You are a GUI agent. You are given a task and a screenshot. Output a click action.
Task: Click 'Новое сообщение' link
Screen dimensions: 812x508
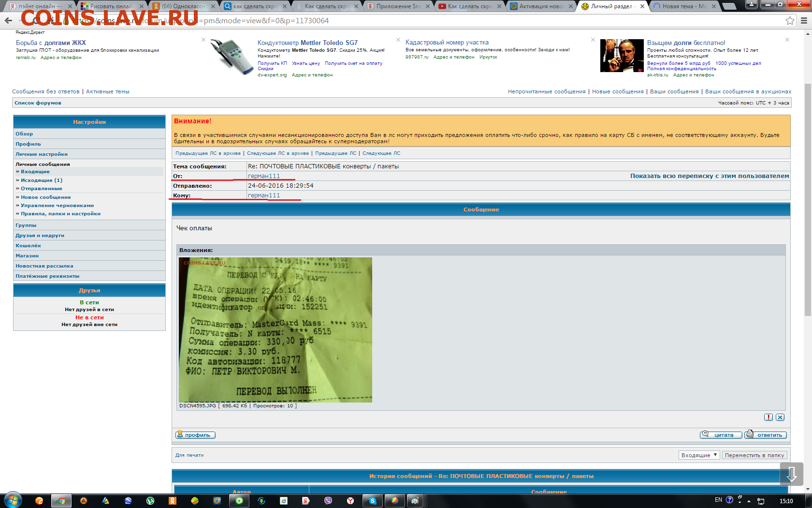pos(45,197)
